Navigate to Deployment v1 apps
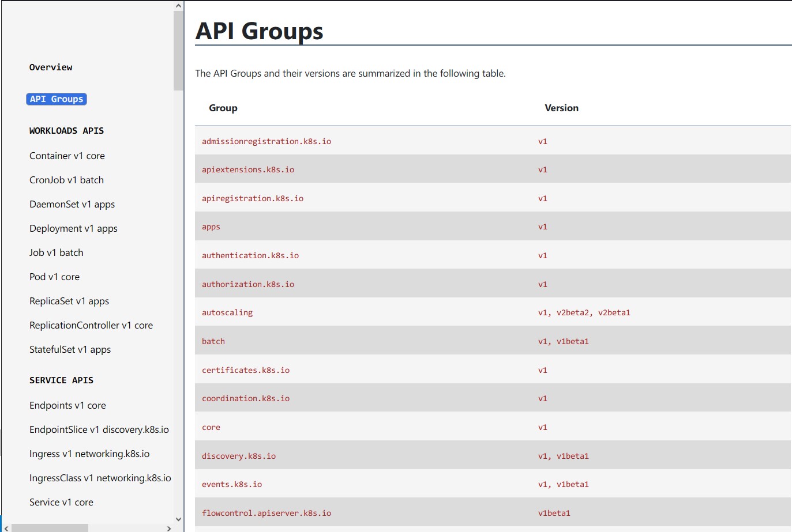 73,228
